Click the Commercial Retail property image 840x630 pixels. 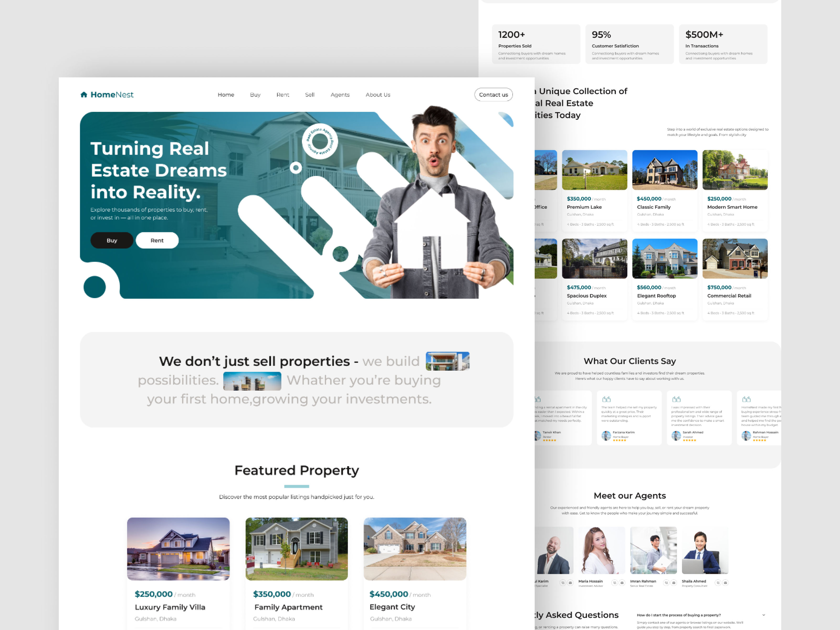pyautogui.click(x=735, y=258)
